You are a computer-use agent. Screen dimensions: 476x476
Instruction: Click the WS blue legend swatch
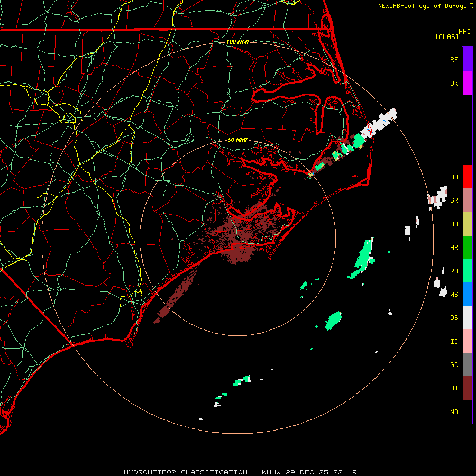[x=467, y=294]
